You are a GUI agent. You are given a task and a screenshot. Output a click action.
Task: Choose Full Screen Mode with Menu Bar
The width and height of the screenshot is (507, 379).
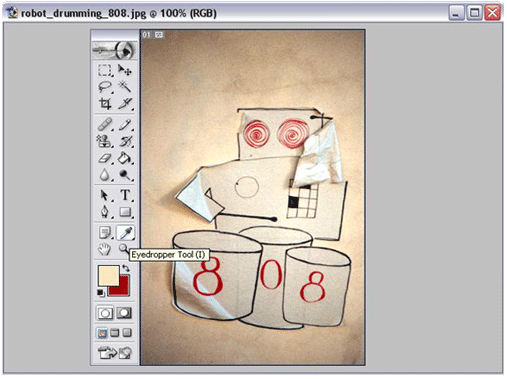coord(115,333)
